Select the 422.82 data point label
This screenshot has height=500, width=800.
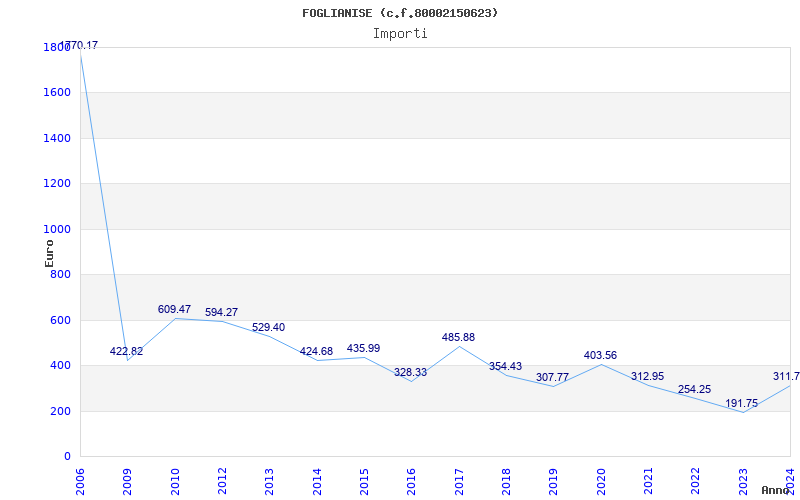[126, 352]
